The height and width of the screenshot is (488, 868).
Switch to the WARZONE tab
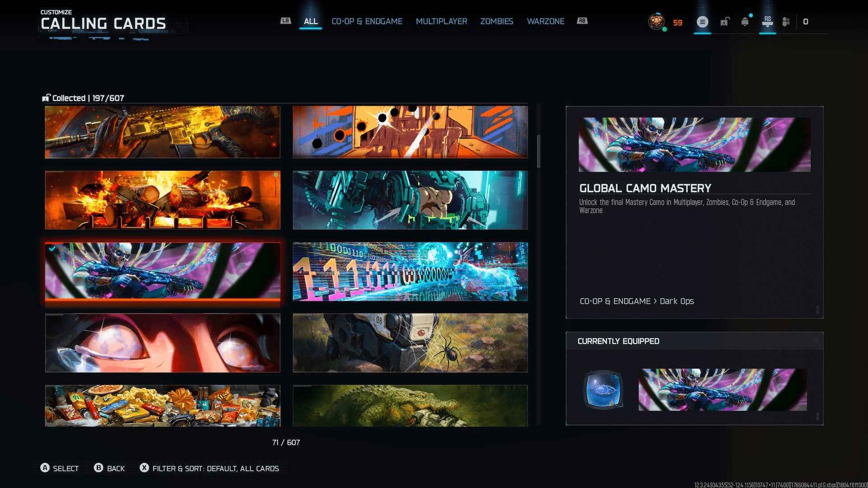tap(545, 21)
